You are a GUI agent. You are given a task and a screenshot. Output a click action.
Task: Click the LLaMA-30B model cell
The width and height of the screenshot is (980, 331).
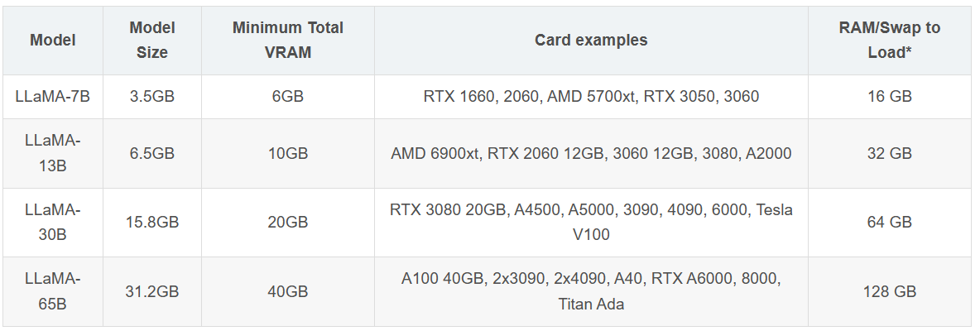click(x=52, y=223)
